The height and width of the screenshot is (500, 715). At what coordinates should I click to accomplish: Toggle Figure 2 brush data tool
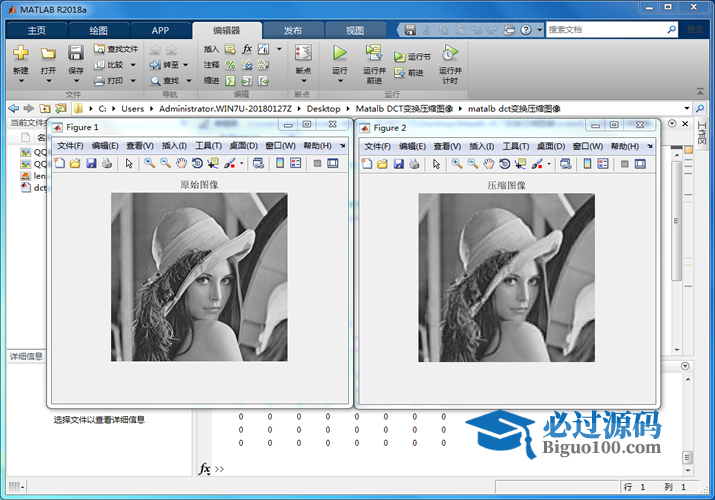pos(537,164)
